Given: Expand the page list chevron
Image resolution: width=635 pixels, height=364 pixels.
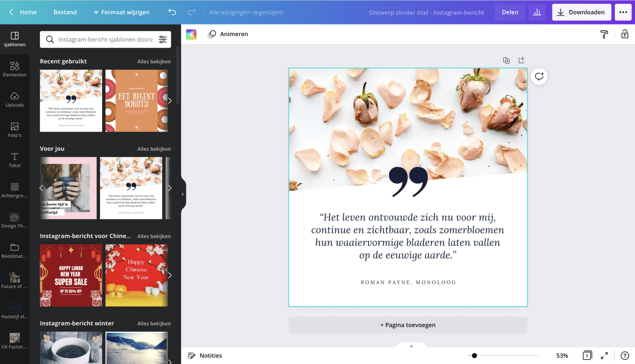Looking at the screenshot, I should click(411, 346).
